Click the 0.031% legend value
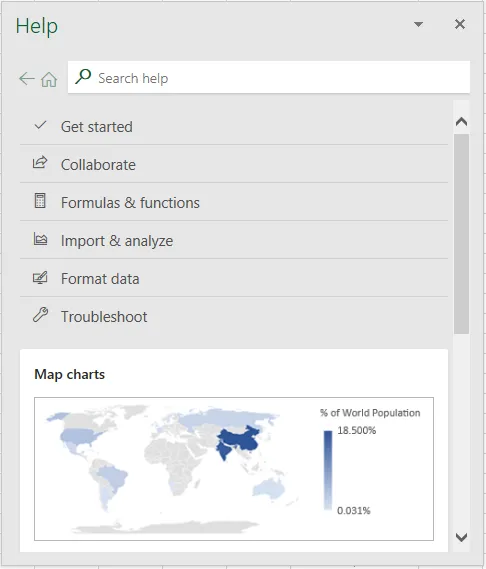The height and width of the screenshot is (569, 486). pyautogui.click(x=354, y=511)
